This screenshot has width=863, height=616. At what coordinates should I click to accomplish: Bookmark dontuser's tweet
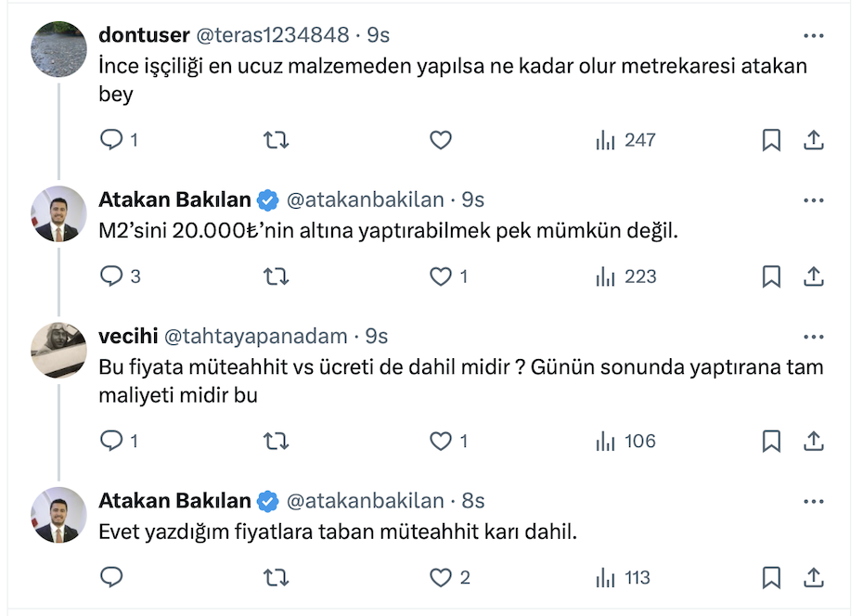771,140
